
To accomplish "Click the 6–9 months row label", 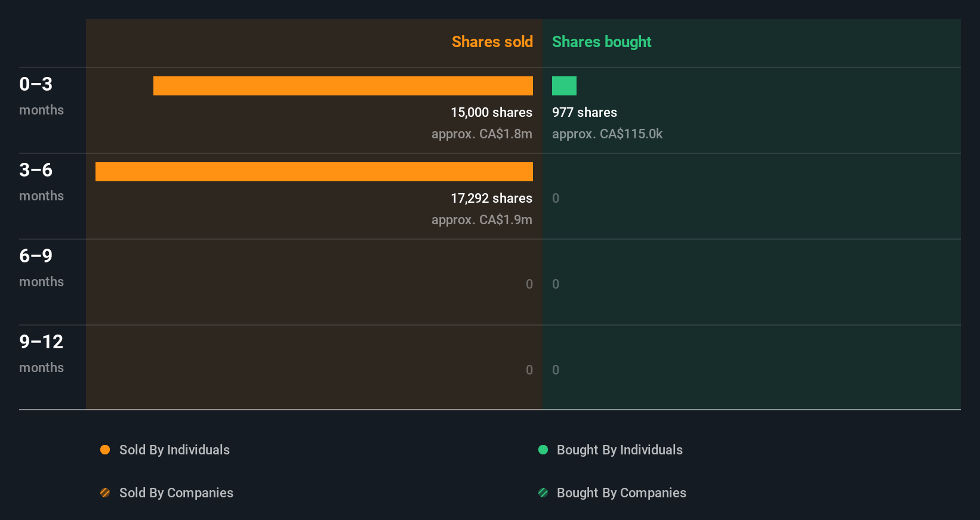I will [x=41, y=268].
